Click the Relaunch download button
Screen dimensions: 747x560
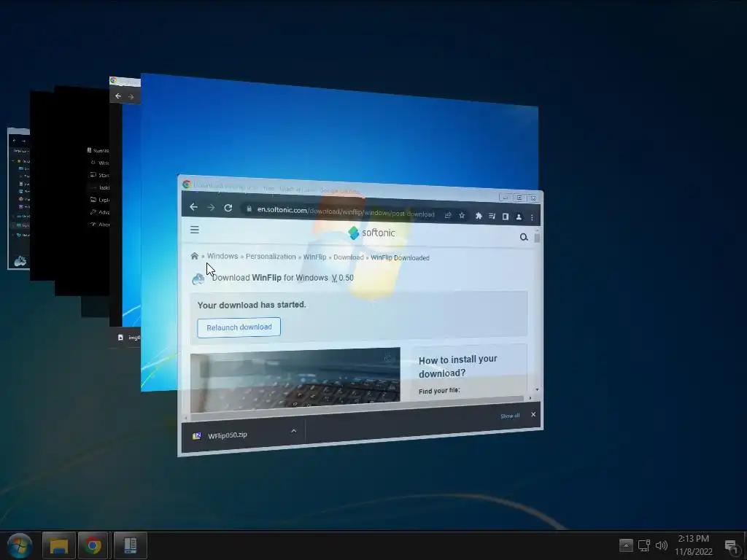pyautogui.click(x=239, y=327)
